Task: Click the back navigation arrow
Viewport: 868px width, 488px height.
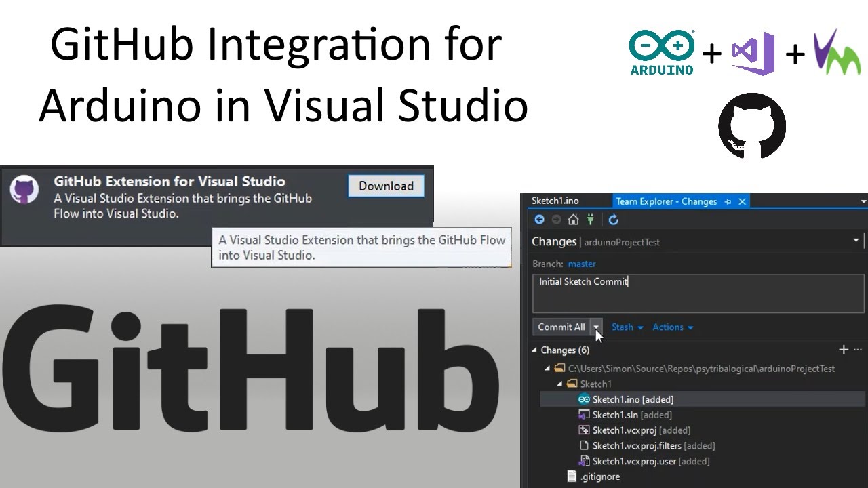Action: (540, 219)
